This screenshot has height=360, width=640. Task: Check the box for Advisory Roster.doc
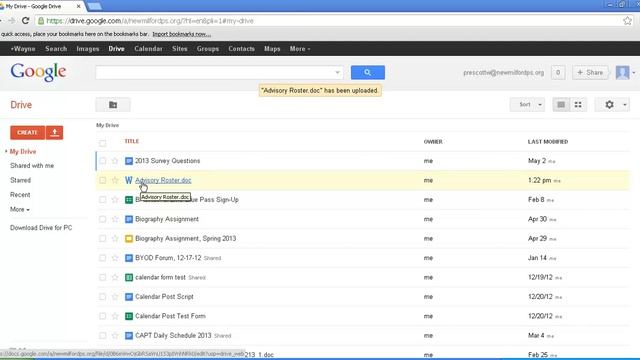pyautogui.click(x=102, y=180)
